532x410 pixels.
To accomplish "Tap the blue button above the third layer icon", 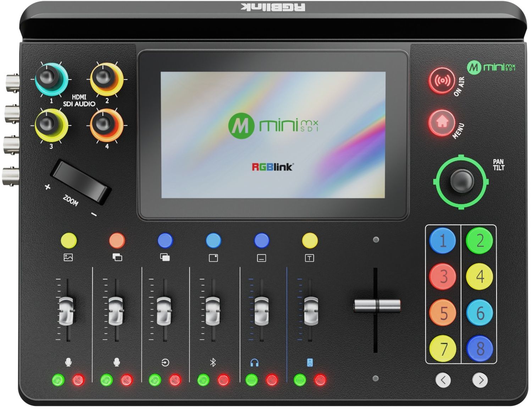I will tap(165, 240).
